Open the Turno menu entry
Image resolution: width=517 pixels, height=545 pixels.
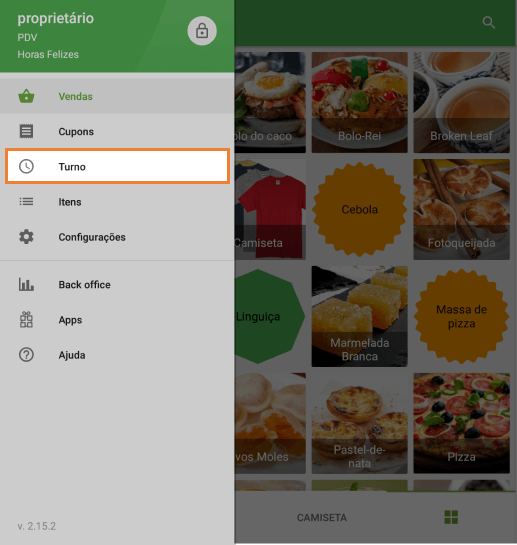117,166
